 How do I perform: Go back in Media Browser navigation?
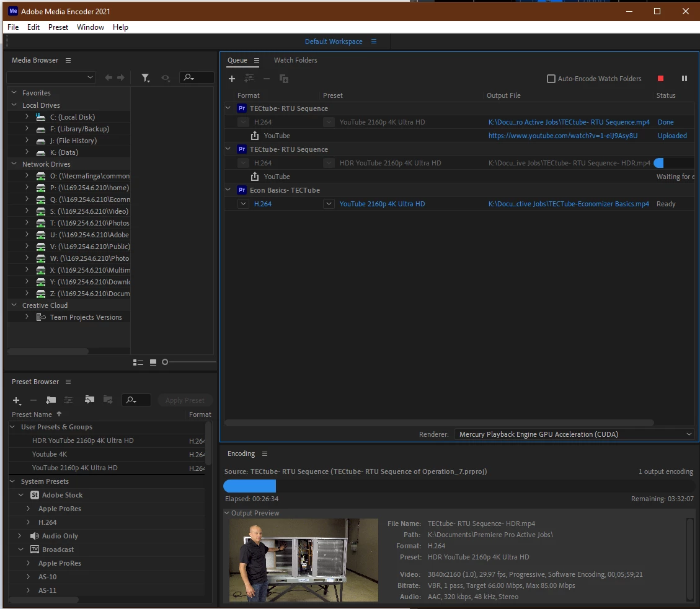tap(109, 77)
